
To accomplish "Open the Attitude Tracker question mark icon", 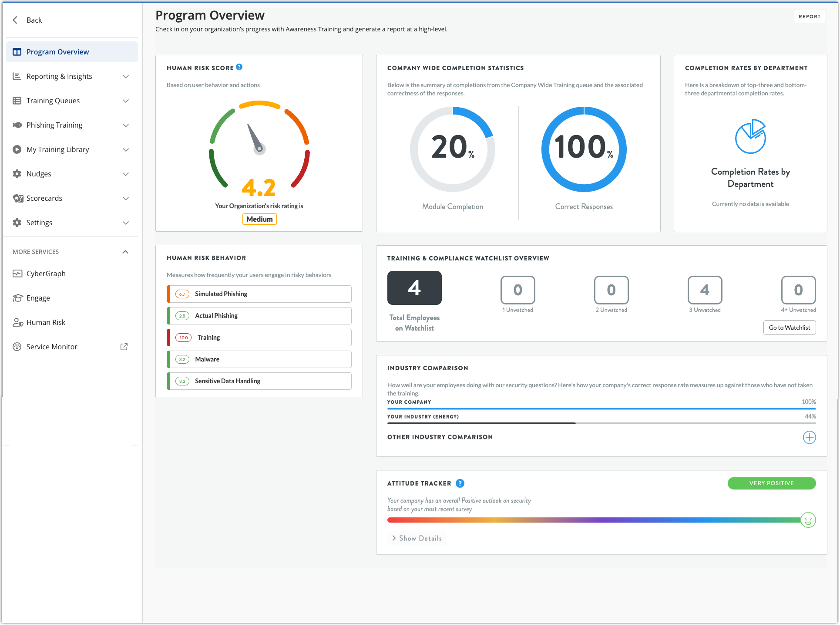I will (460, 483).
